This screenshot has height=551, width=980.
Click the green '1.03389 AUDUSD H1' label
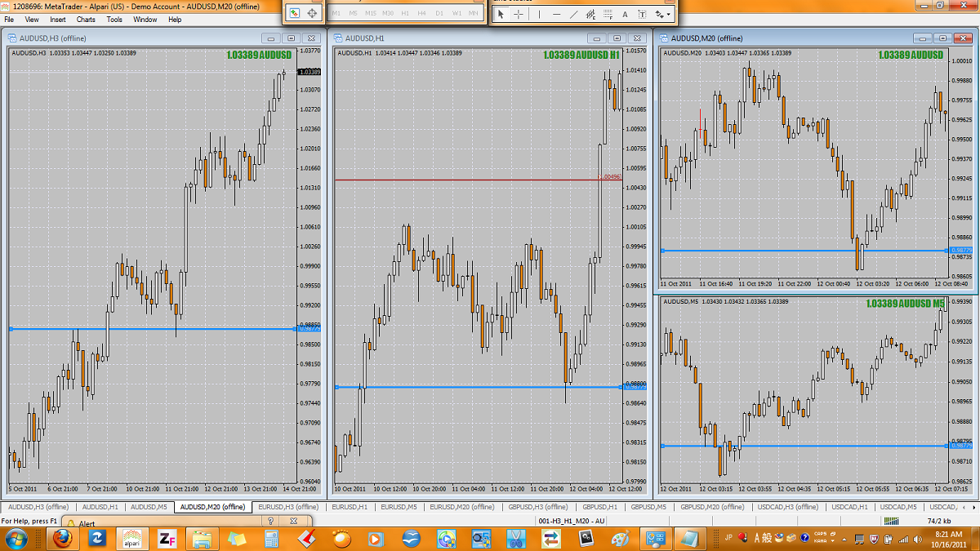[x=581, y=55]
